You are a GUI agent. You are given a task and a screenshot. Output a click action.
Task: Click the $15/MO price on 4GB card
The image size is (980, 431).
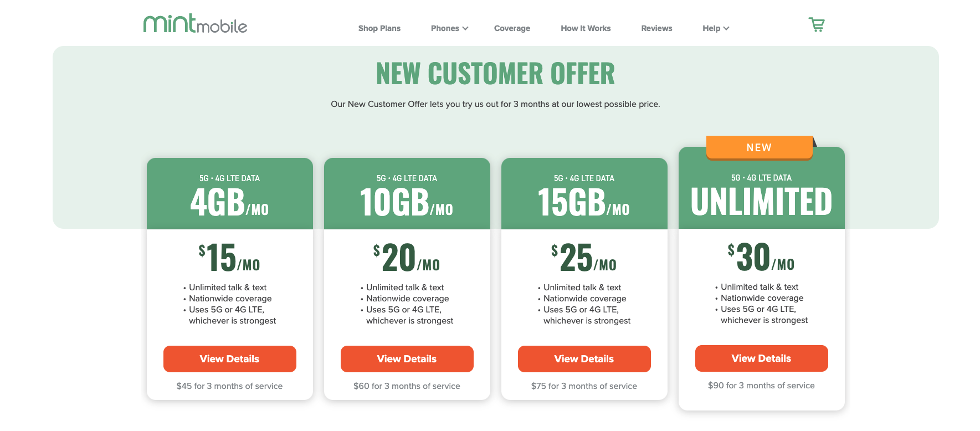tap(229, 258)
